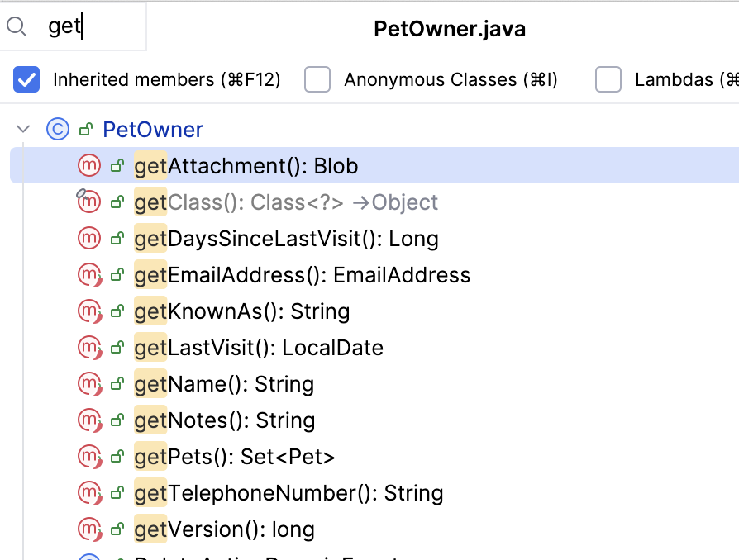Click public visibility icon of getEmailAddress
The width and height of the screenshot is (739, 560).
117,274
